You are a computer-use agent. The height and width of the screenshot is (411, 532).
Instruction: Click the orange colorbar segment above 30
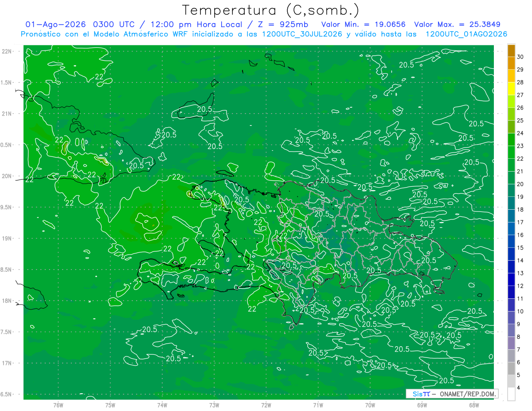click(511, 51)
